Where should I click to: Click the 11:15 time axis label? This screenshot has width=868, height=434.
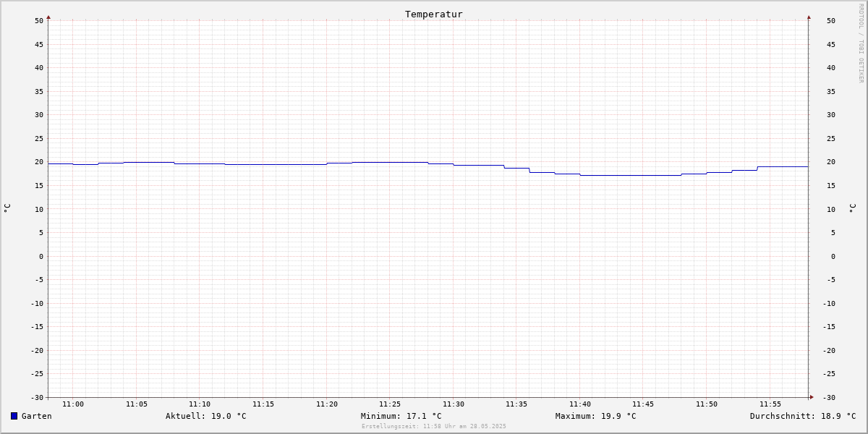click(263, 404)
